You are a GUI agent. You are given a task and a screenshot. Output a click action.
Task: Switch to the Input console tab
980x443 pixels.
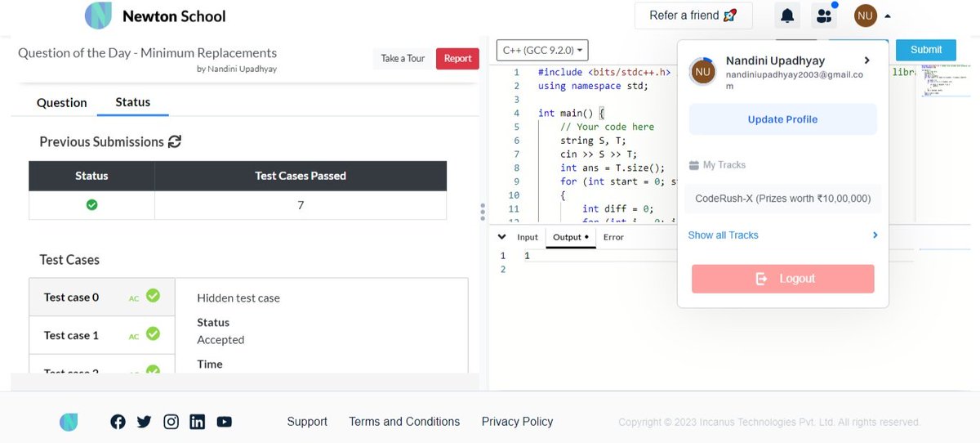528,237
